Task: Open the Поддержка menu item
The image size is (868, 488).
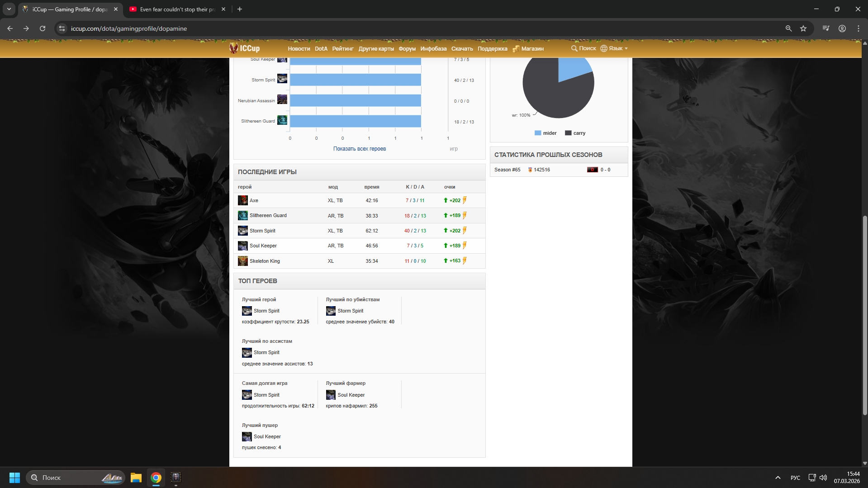Action: pyautogui.click(x=493, y=49)
